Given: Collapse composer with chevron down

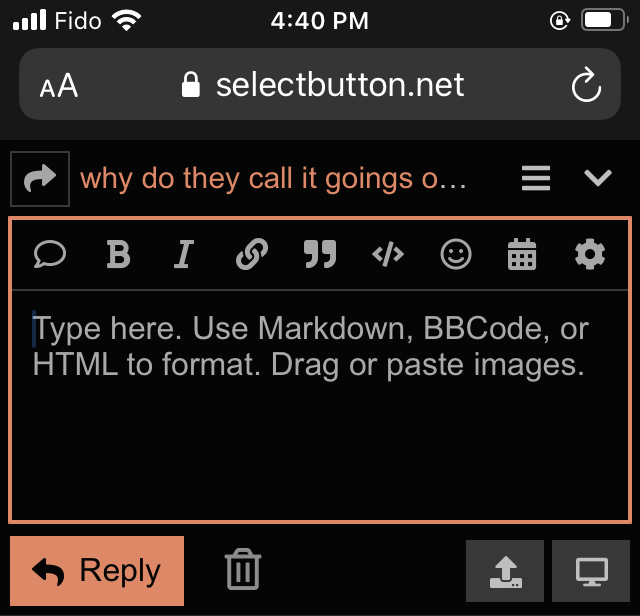Looking at the screenshot, I should [x=597, y=179].
